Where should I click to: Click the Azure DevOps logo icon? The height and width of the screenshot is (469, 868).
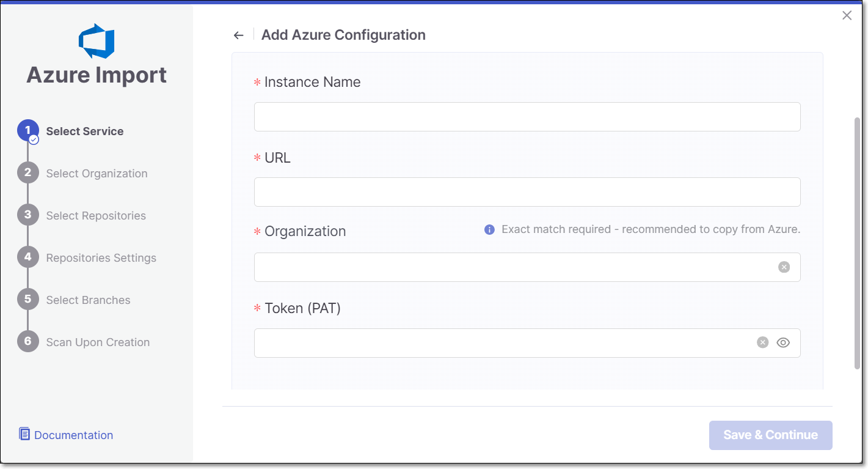(97, 41)
